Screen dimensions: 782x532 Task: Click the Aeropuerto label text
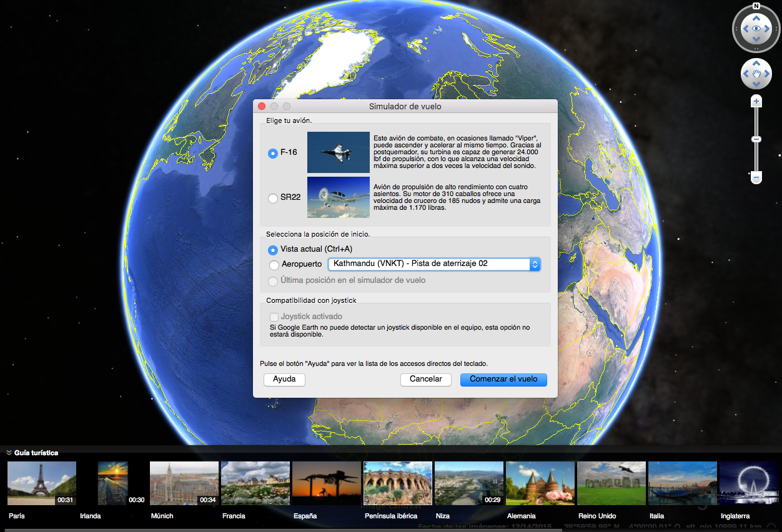point(302,265)
